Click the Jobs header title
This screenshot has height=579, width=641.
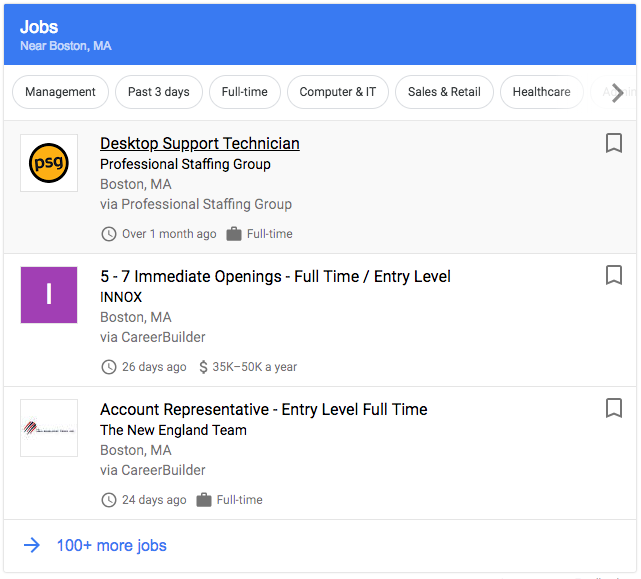(x=39, y=27)
